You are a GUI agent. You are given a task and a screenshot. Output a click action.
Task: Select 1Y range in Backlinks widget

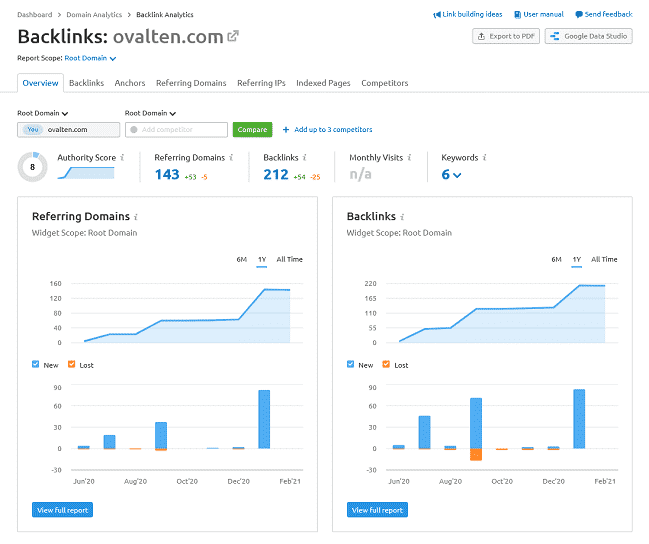coord(577,260)
